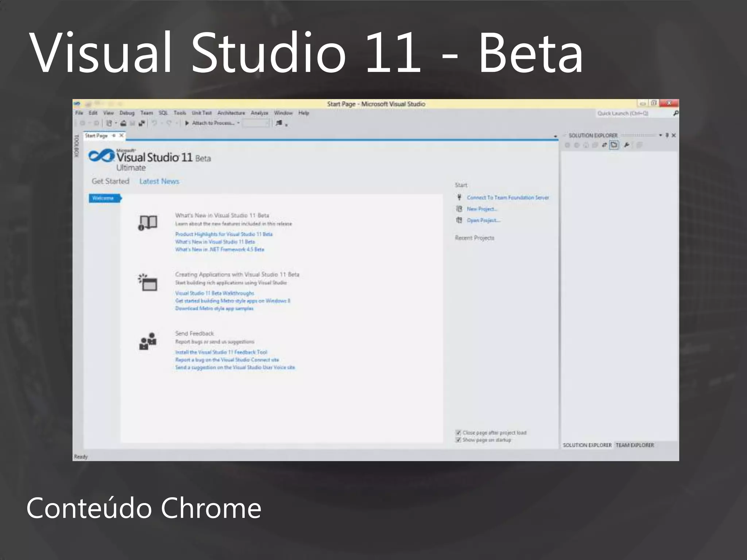Click the Open File toolbar icon
Image resolution: width=747 pixels, height=560 pixels.
pos(123,123)
